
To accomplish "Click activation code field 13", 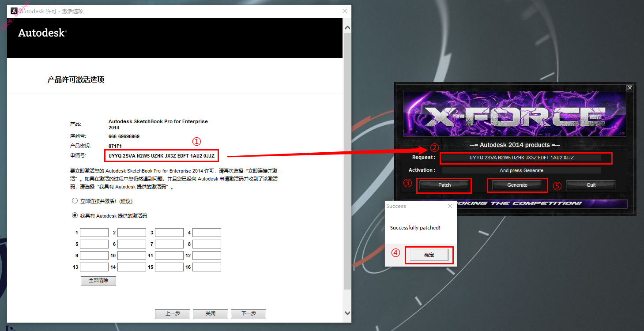I will pyautogui.click(x=94, y=267).
